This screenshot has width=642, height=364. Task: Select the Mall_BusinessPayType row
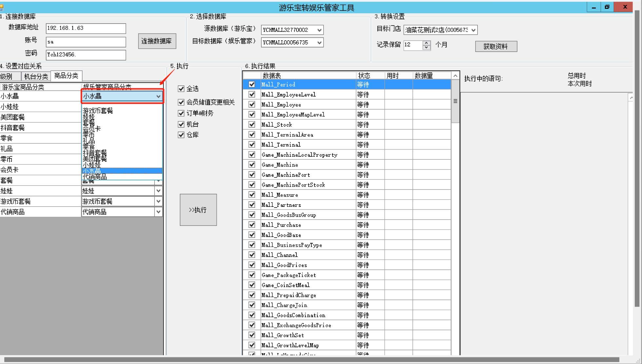[x=347, y=245]
